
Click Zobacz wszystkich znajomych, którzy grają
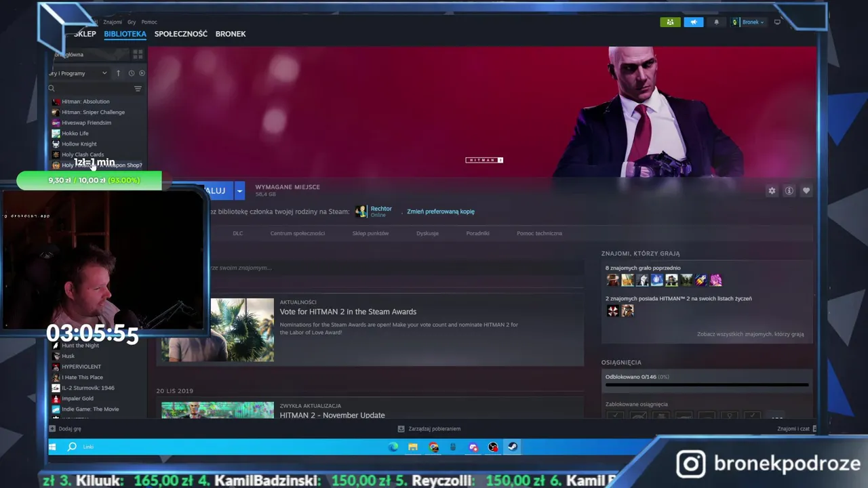(x=750, y=334)
